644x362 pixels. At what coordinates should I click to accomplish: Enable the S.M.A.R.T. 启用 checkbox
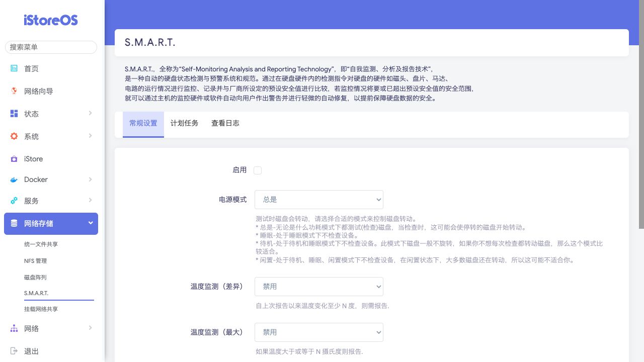258,170
